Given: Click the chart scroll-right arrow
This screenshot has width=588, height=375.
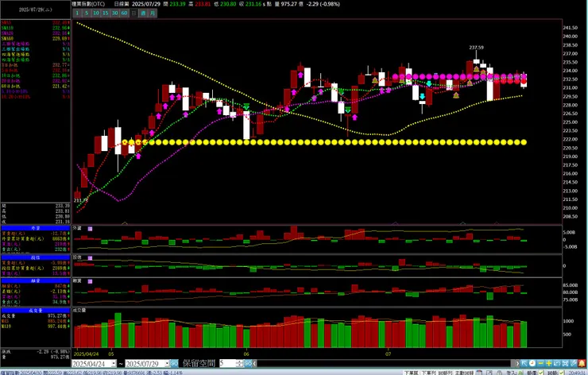Looking at the screenshot, I should pyautogui.click(x=517, y=363).
